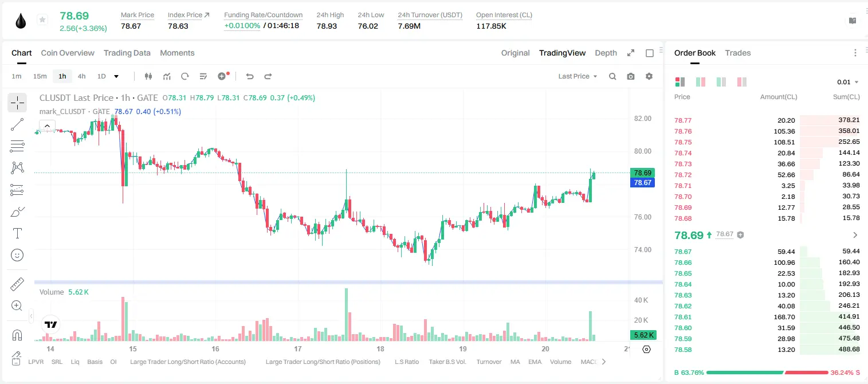Image resolution: width=868 pixels, height=384 pixels.
Task: Switch to the Trades tab
Action: click(x=737, y=53)
